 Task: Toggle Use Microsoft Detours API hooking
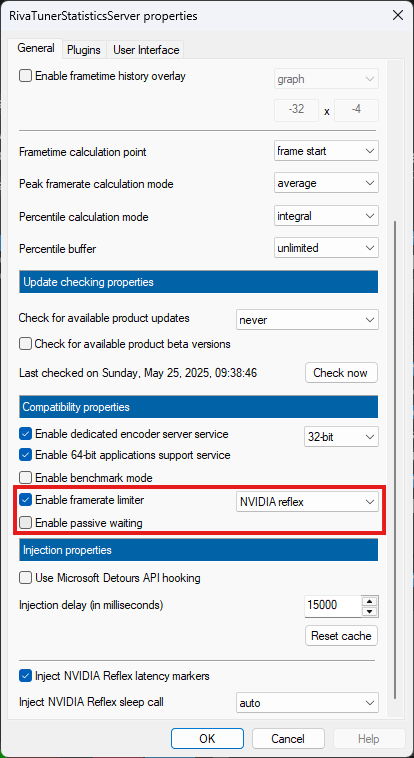click(x=25, y=578)
